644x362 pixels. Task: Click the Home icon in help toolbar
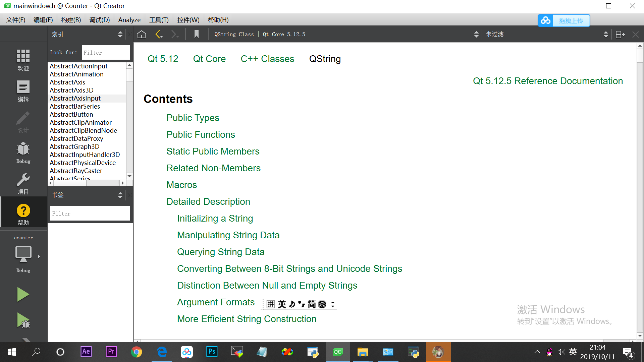[142, 34]
